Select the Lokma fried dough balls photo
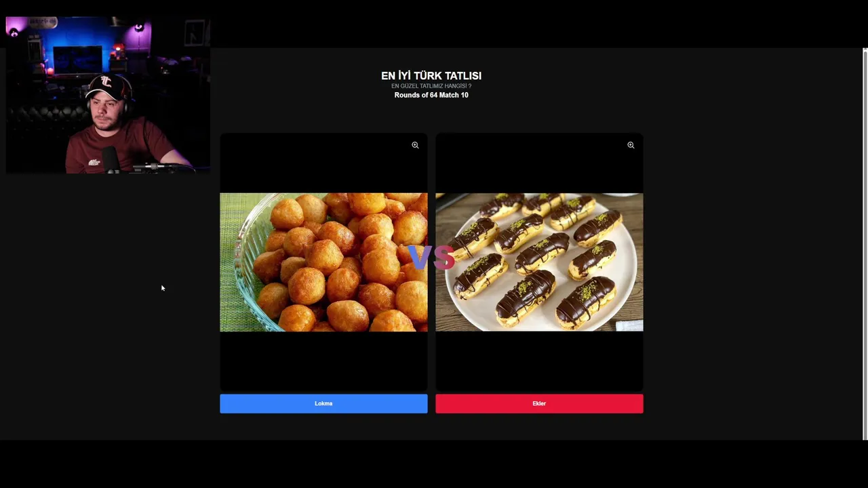This screenshot has height=488, width=868. tap(323, 262)
